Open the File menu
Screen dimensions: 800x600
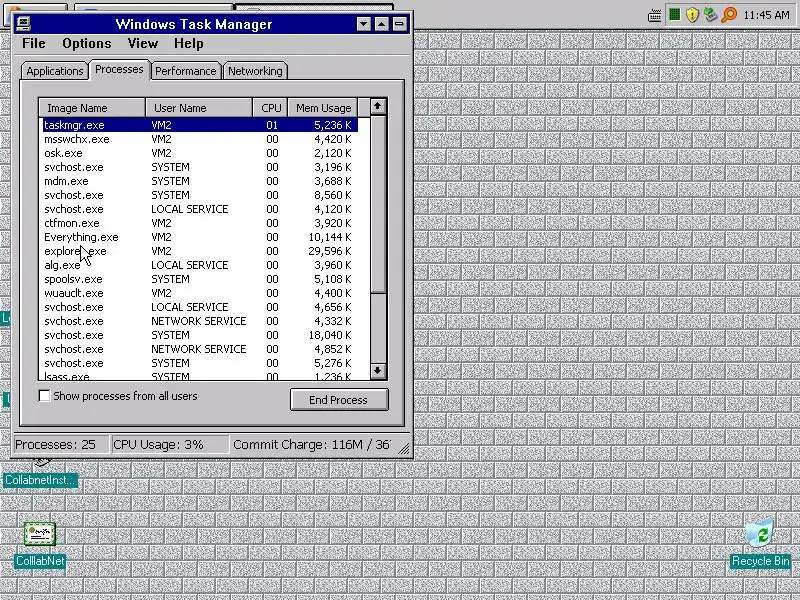(x=34, y=43)
